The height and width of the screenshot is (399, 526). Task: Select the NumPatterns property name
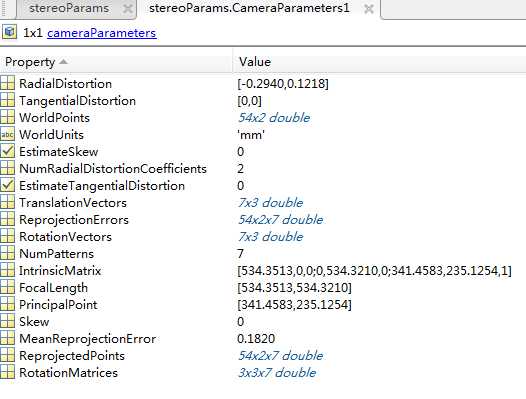(x=56, y=254)
